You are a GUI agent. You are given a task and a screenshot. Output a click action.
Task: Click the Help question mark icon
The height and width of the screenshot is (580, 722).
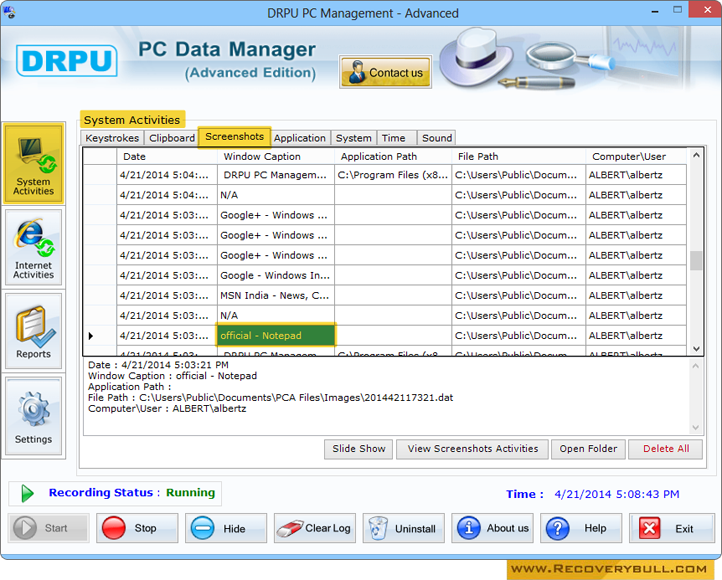(558, 528)
